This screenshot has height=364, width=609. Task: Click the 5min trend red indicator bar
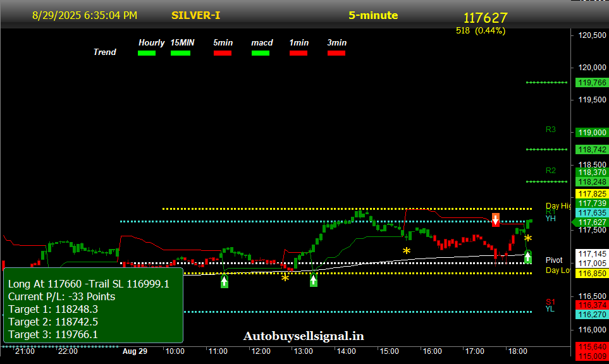pyautogui.click(x=223, y=53)
